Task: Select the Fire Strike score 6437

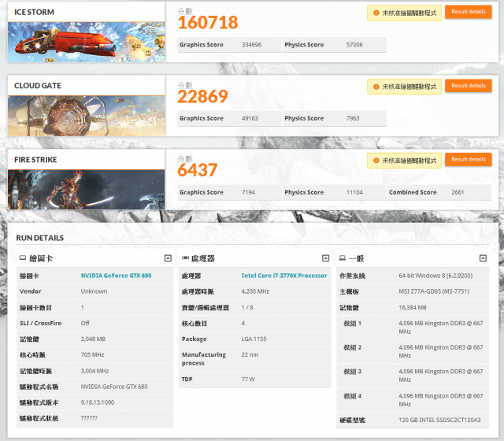Action: (x=198, y=170)
